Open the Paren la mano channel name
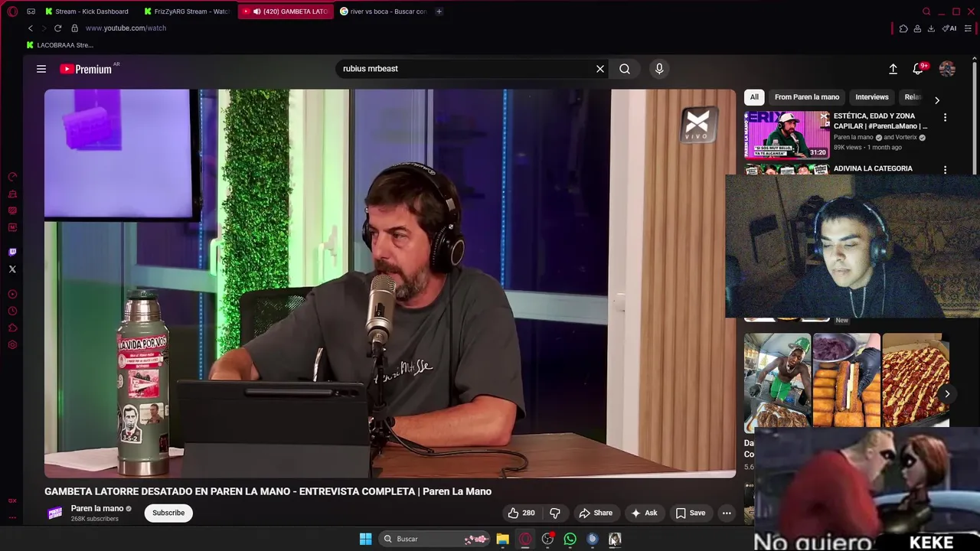Viewport: 980px width, 551px height. click(x=97, y=509)
